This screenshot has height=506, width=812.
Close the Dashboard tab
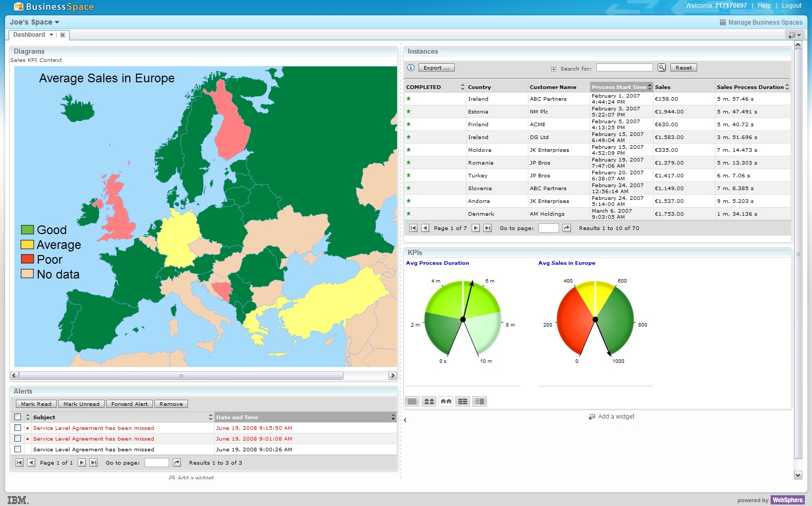pos(62,35)
